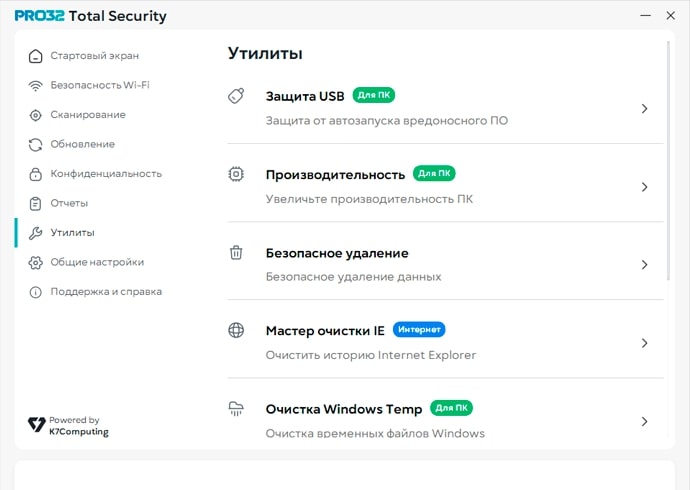Screen dimensions: 690x490
Task: Click the globe icon for Мастер очистки IE
Action: point(237,330)
